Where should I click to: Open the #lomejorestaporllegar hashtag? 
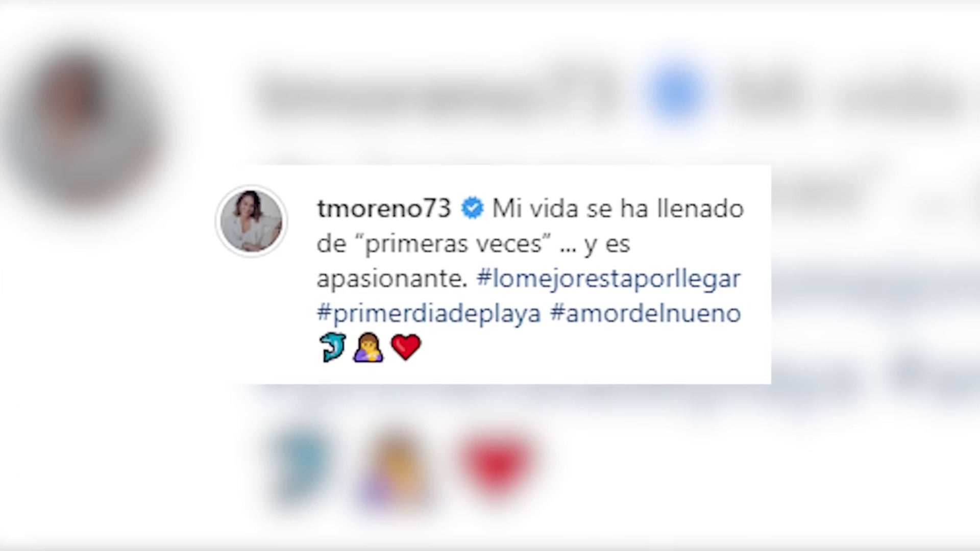tap(608, 280)
